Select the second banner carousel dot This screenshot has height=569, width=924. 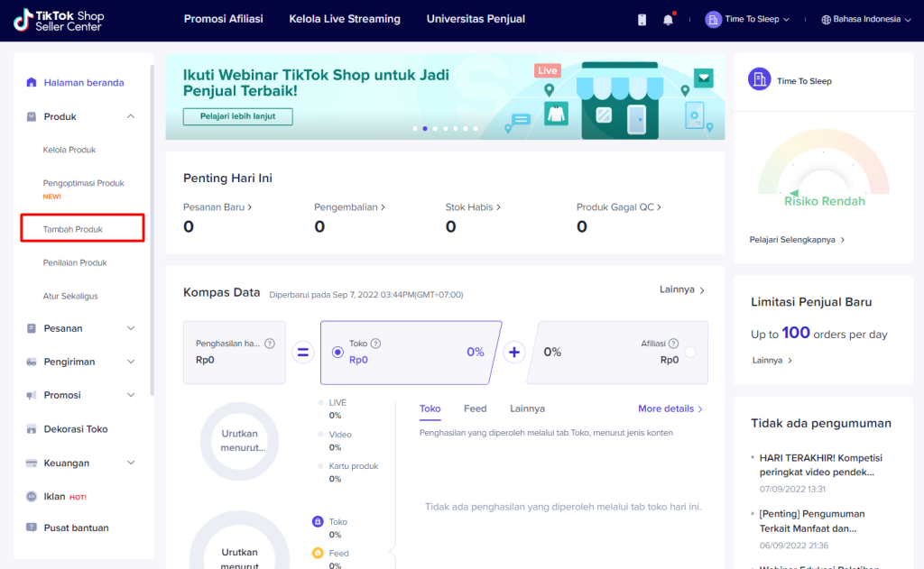(x=425, y=129)
